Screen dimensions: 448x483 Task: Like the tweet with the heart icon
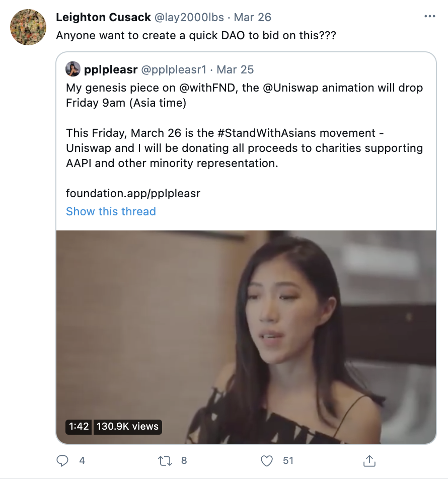267,461
